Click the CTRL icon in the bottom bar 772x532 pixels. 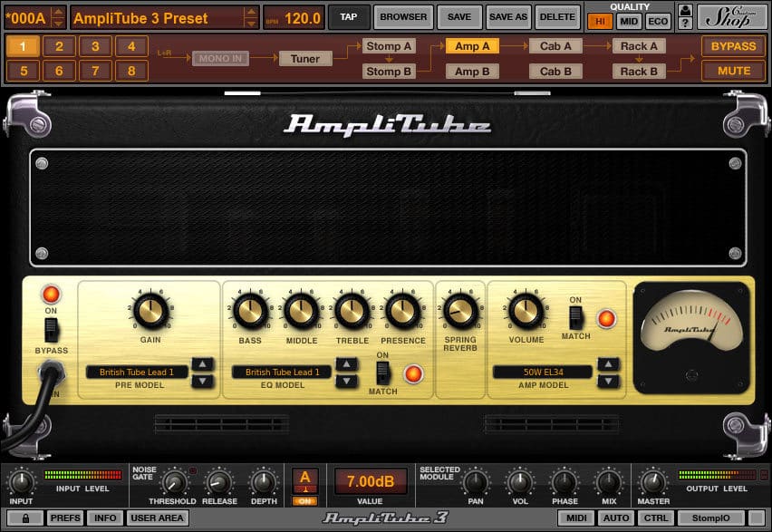(x=656, y=517)
